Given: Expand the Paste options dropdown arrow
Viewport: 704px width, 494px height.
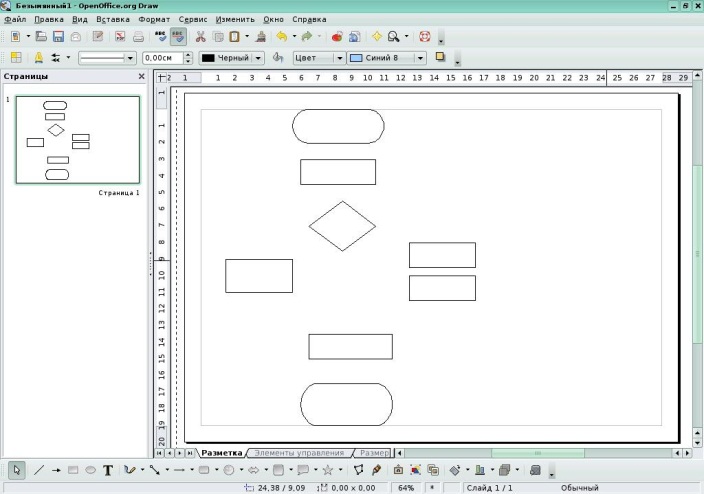Looking at the screenshot, I should [x=247, y=37].
